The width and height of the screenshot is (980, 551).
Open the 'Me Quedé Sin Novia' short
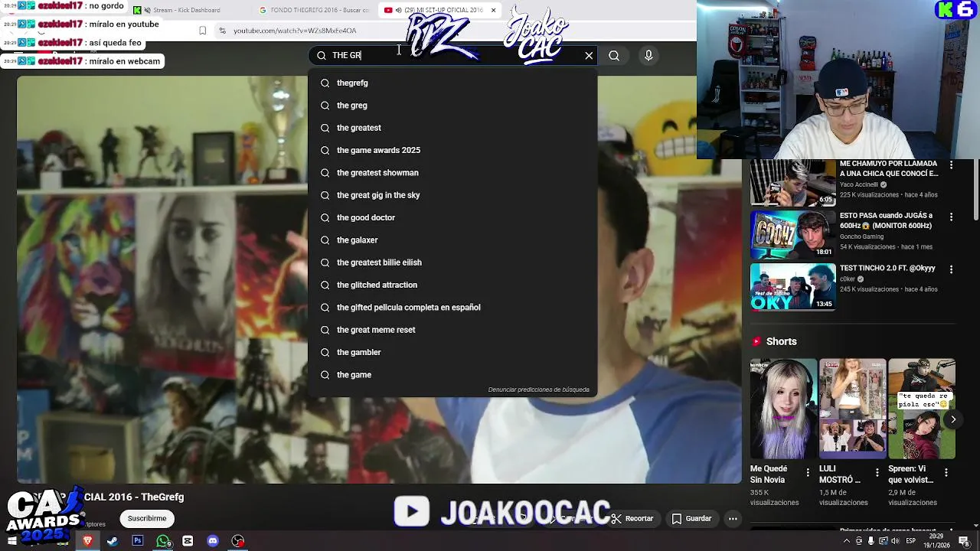click(783, 409)
